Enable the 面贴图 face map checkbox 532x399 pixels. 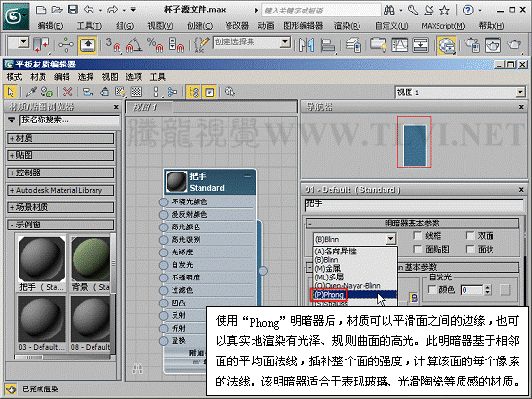click(418, 249)
